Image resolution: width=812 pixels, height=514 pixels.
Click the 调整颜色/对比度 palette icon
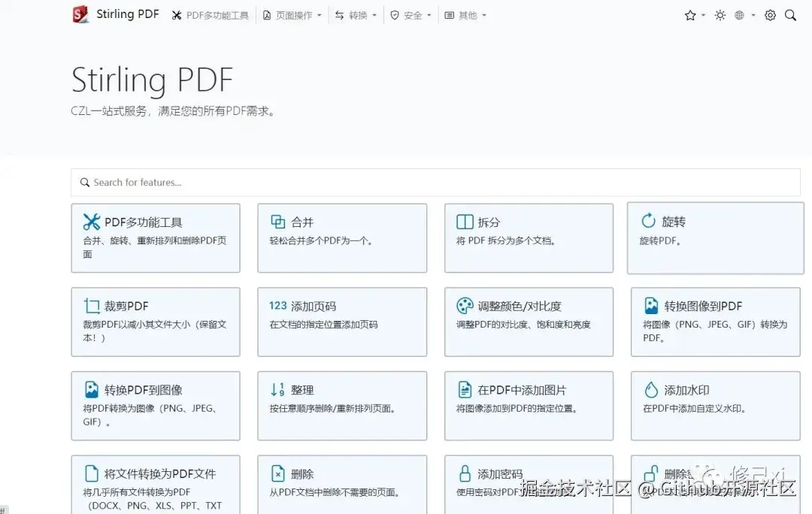[465, 305]
